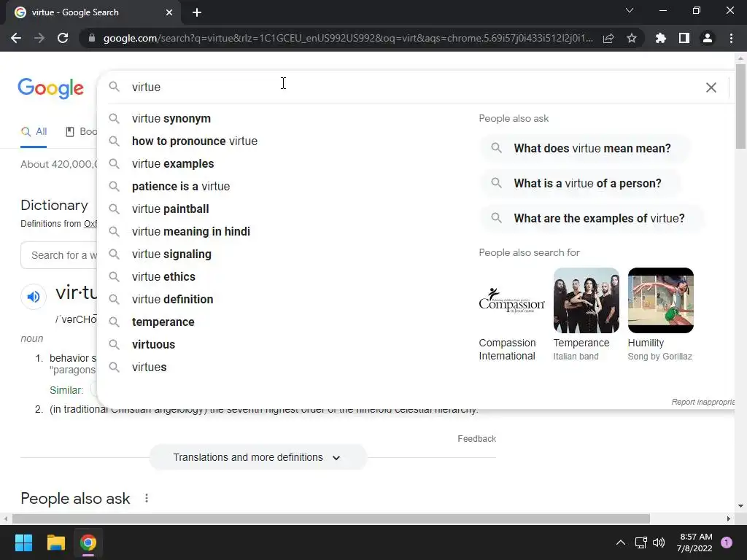The width and height of the screenshot is (747, 560).
Task: Choose the 'virtue definition' suggestion
Action: 172,300
